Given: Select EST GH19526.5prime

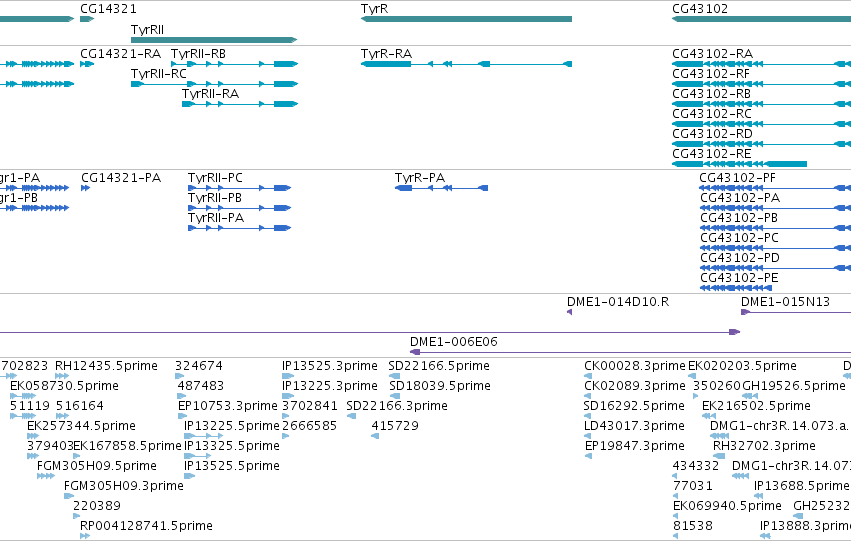Looking at the screenshot, I should point(793,386).
